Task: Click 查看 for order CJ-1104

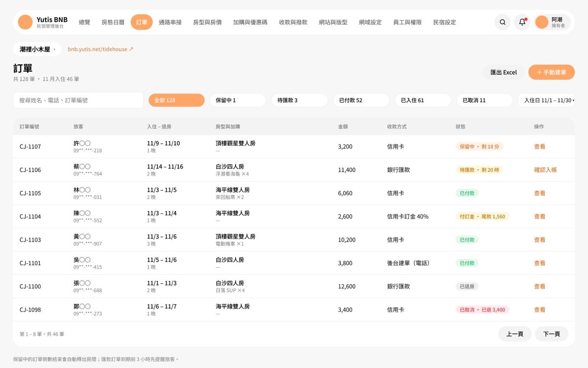Action: click(x=539, y=216)
